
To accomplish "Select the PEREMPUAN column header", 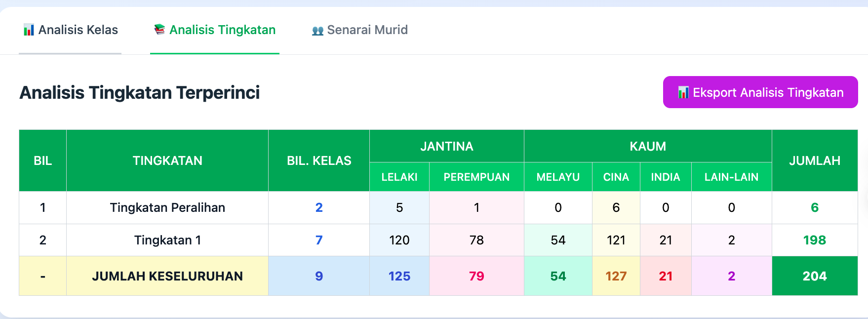I will point(476,177).
